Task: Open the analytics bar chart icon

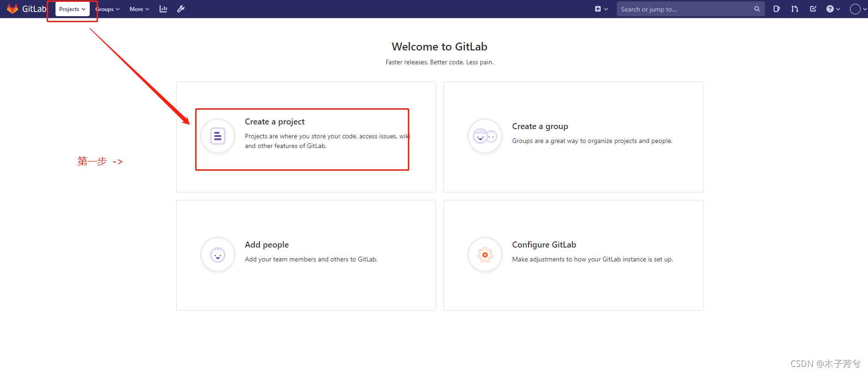Action: 163,9
